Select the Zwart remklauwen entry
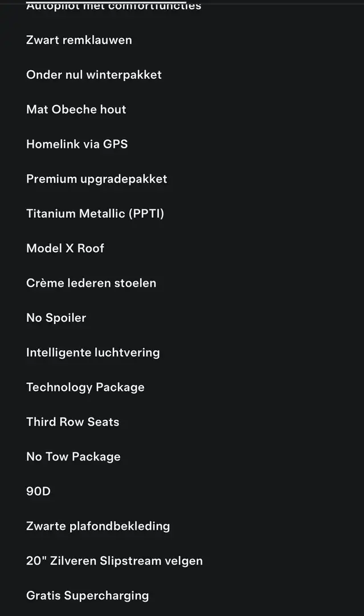Viewport: 364px width, 616px height. coord(79,40)
